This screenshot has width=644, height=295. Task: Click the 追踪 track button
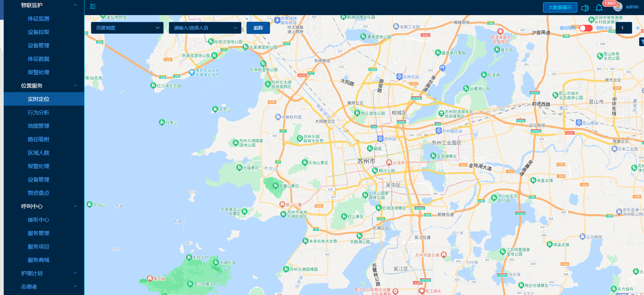(x=258, y=28)
